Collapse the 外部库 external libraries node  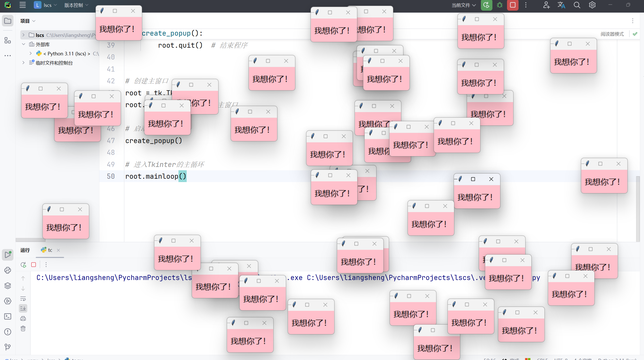[23, 44]
